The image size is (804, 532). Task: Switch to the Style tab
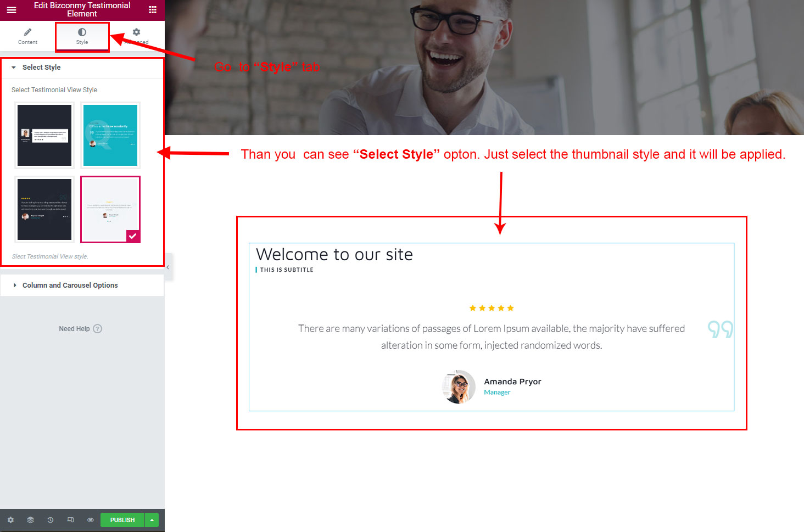point(82,36)
